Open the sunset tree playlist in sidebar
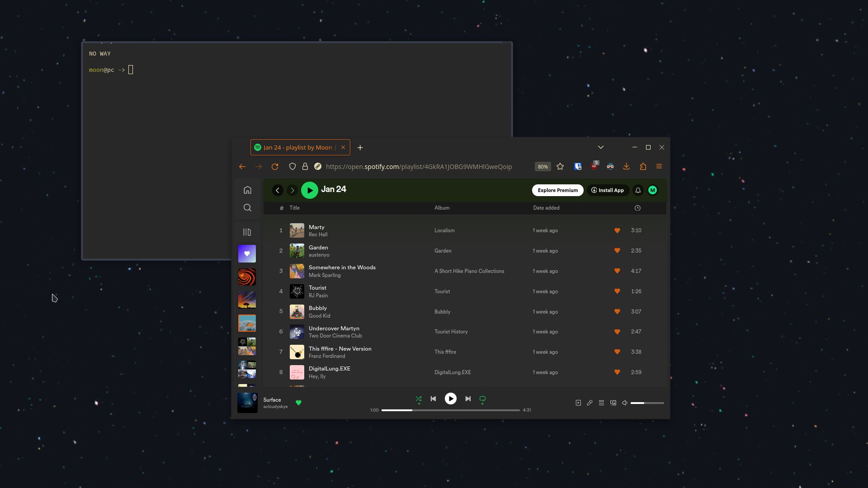Image resolution: width=868 pixels, height=488 pixels. [247, 300]
